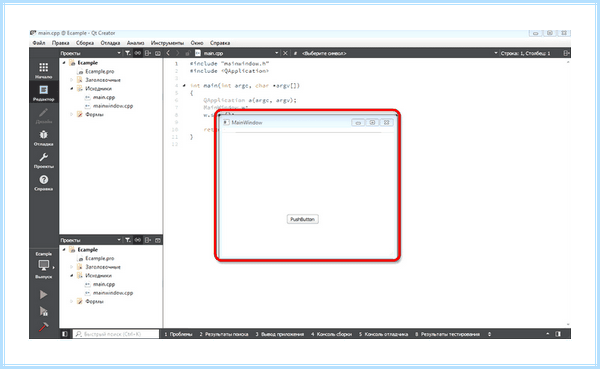This screenshot has width=600, height=369.
Task: Start debugging with the bug play button
Action: (44, 311)
